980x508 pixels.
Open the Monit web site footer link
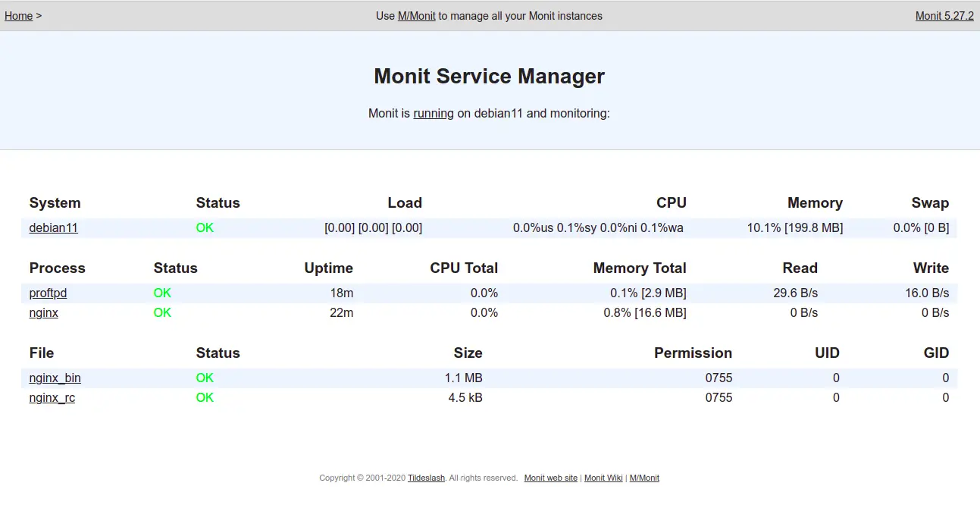click(551, 478)
